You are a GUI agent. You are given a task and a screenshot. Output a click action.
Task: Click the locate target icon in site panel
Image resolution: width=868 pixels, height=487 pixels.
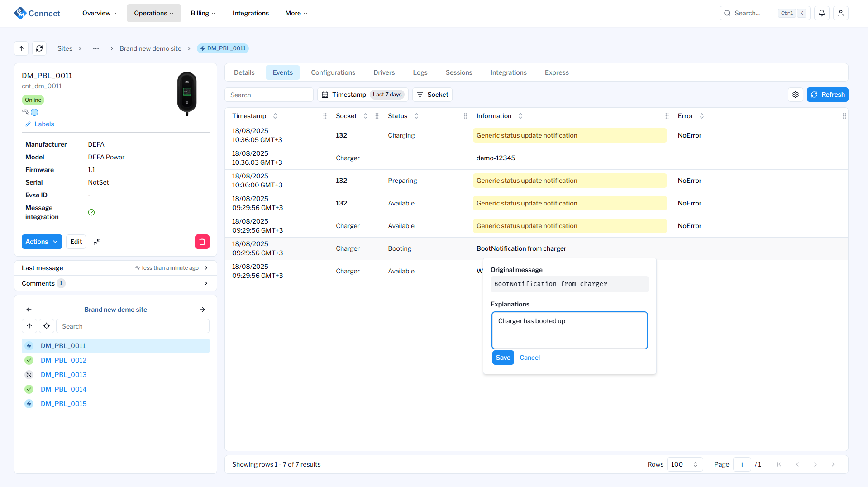point(47,326)
